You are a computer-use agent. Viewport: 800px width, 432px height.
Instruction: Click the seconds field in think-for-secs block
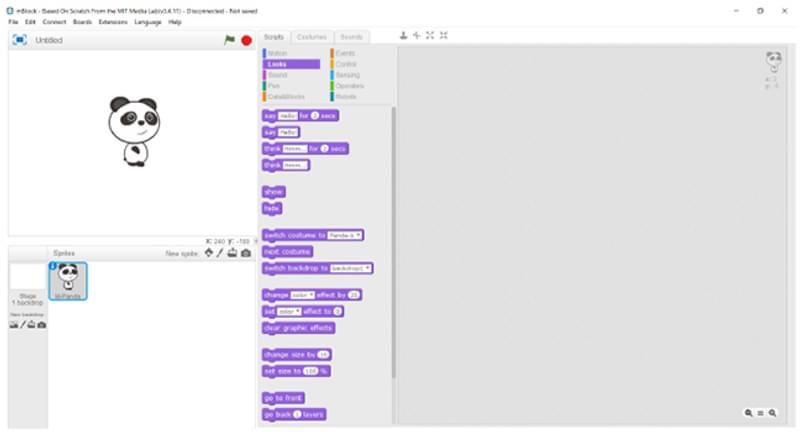point(324,148)
